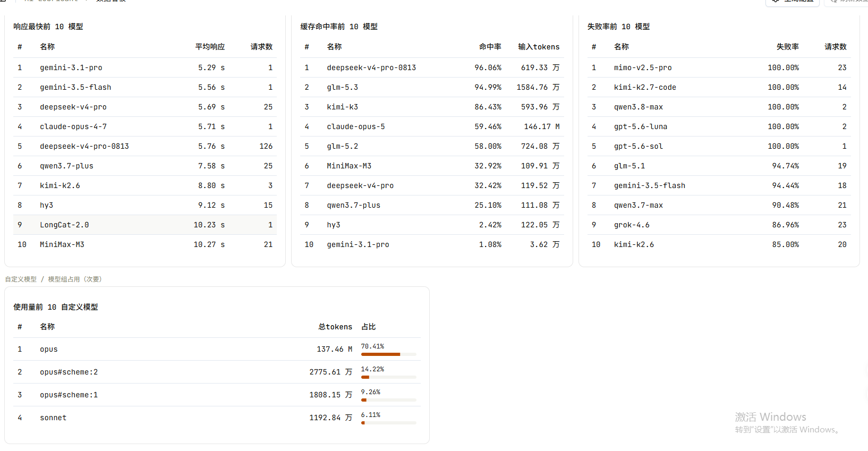Click the 10.23 s average response value
868x451 pixels.
click(x=209, y=225)
